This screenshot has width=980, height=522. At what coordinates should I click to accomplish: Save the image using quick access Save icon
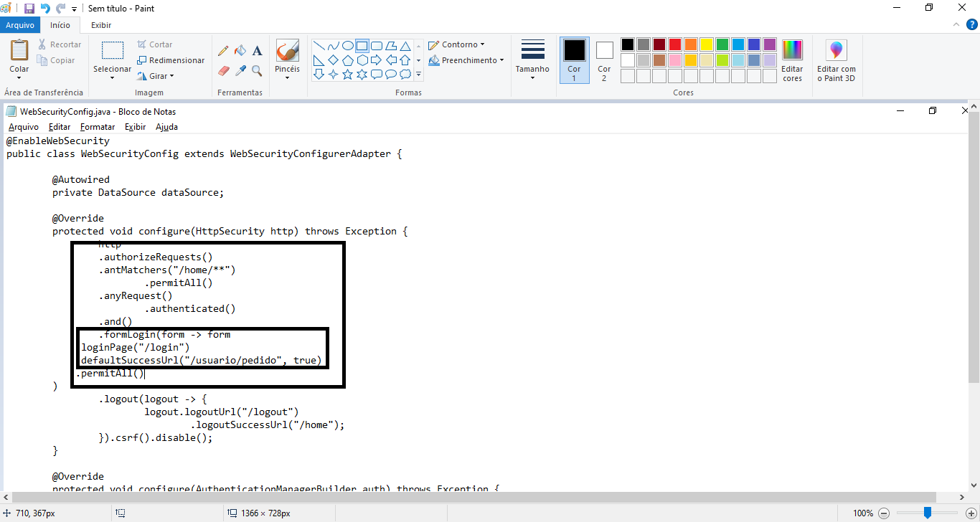click(29, 9)
